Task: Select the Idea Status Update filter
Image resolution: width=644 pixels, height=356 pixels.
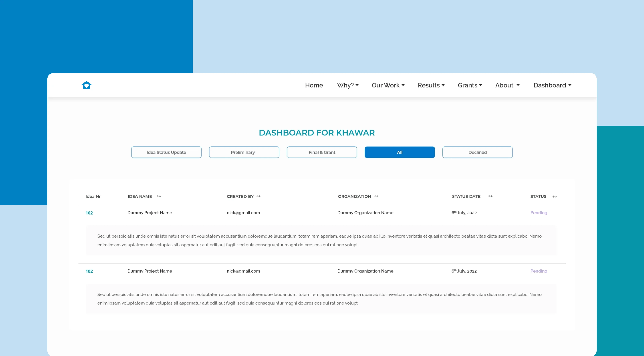Action: click(x=166, y=152)
